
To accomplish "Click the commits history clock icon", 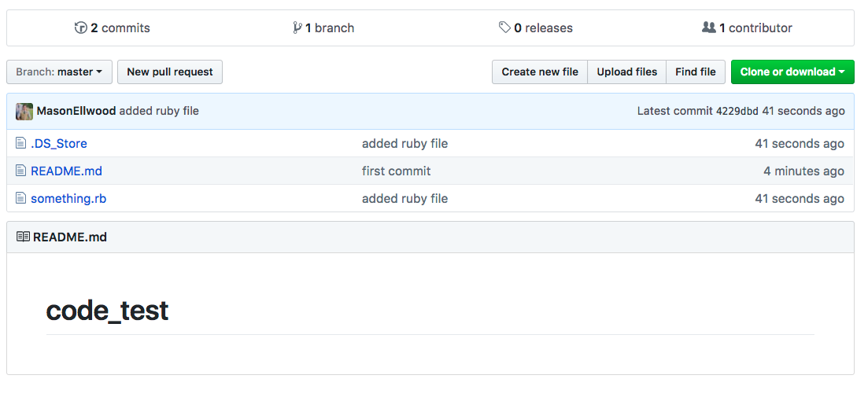I will click(x=81, y=28).
